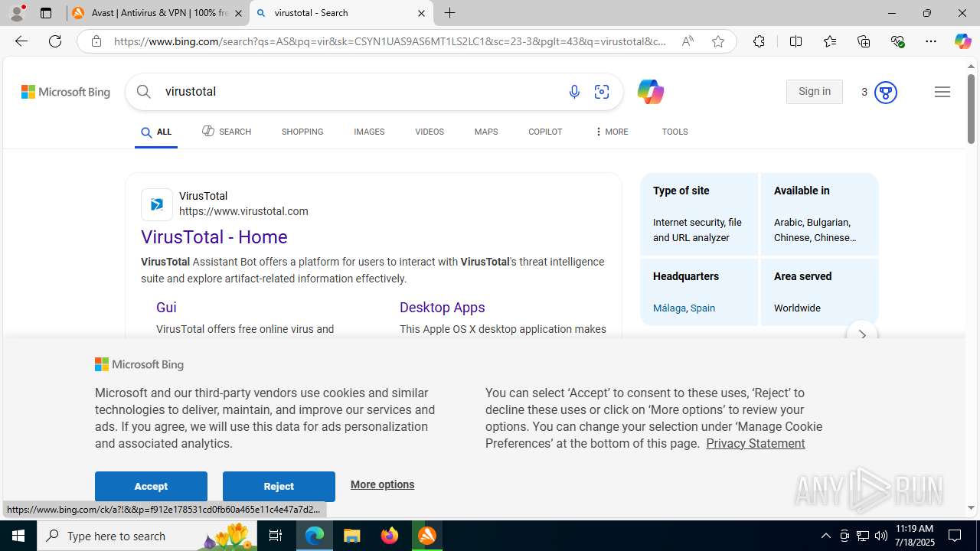Open More options for cookies
Screen dimensions: 980x551
382,484
